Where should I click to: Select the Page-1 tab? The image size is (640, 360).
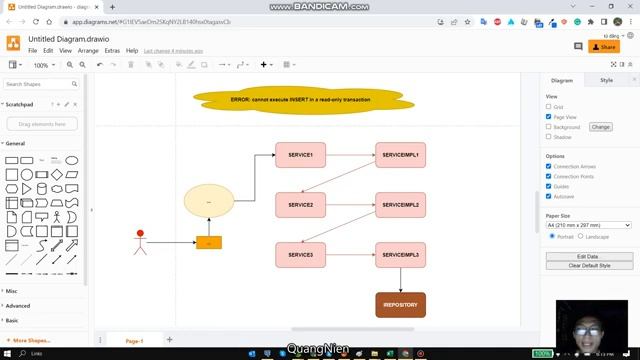(x=134, y=341)
